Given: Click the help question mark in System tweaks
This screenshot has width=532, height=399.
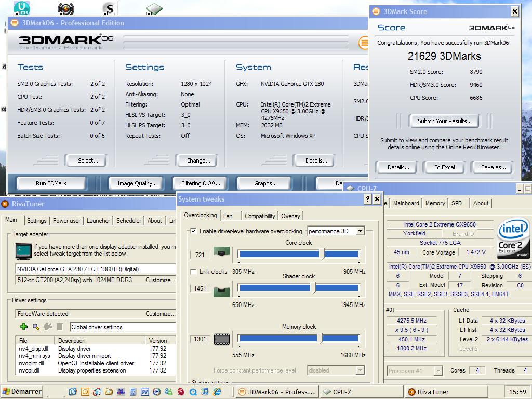Looking at the screenshot, I should [368, 199].
